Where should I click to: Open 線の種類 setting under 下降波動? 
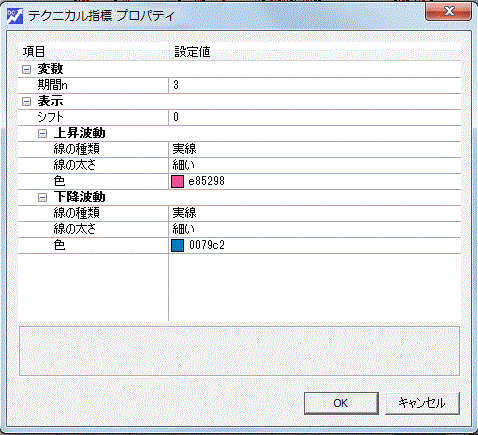click(315, 213)
